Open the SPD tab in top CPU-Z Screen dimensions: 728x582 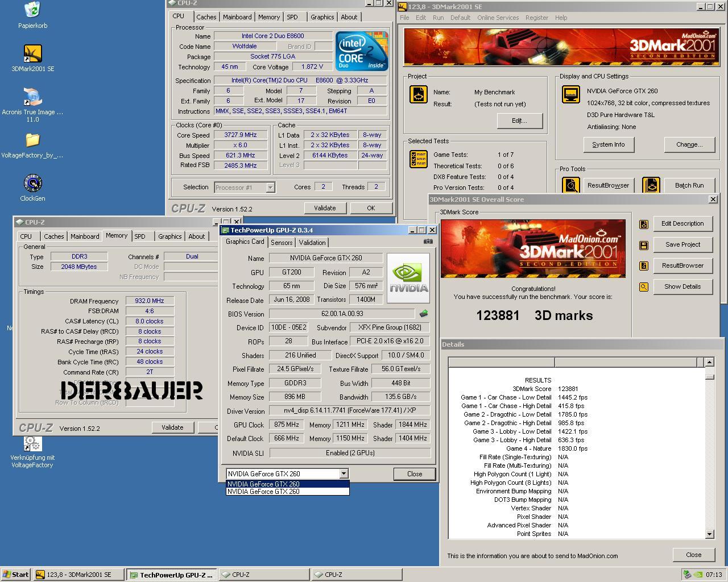click(x=292, y=17)
